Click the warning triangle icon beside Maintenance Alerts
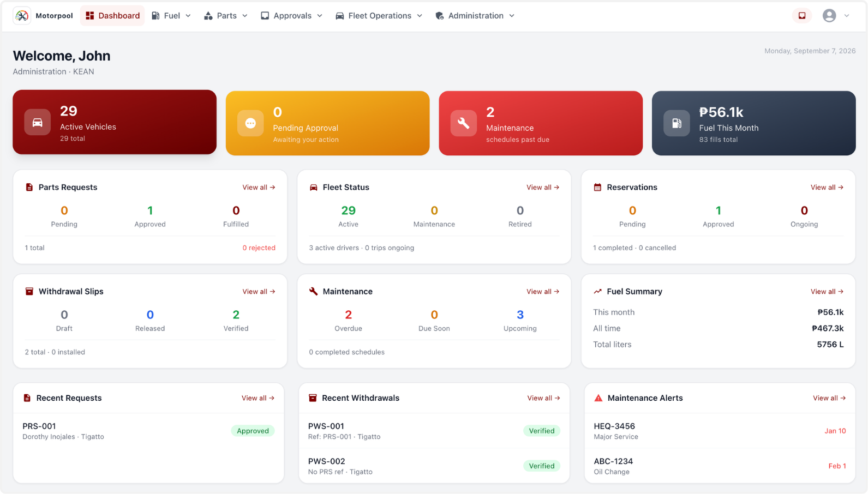868x494 pixels. (598, 398)
